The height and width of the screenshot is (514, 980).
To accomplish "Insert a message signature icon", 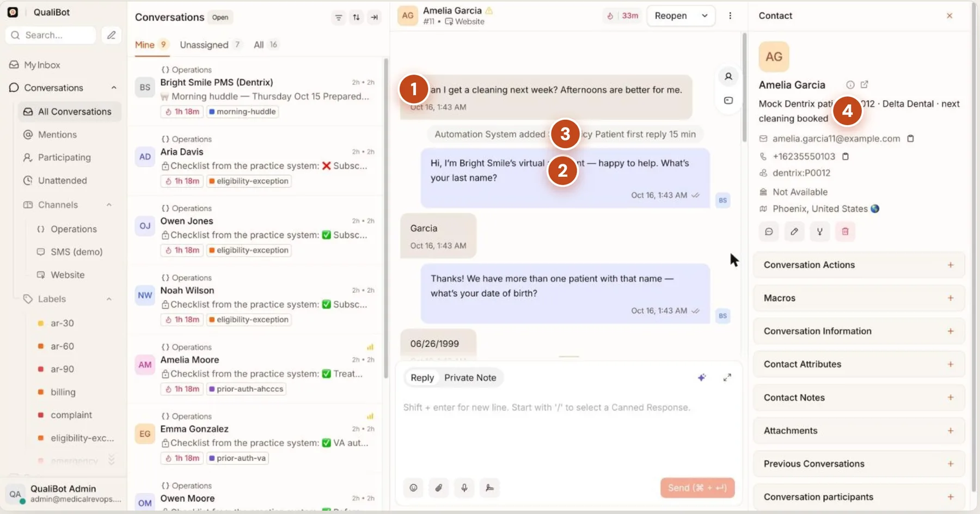I will 489,488.
